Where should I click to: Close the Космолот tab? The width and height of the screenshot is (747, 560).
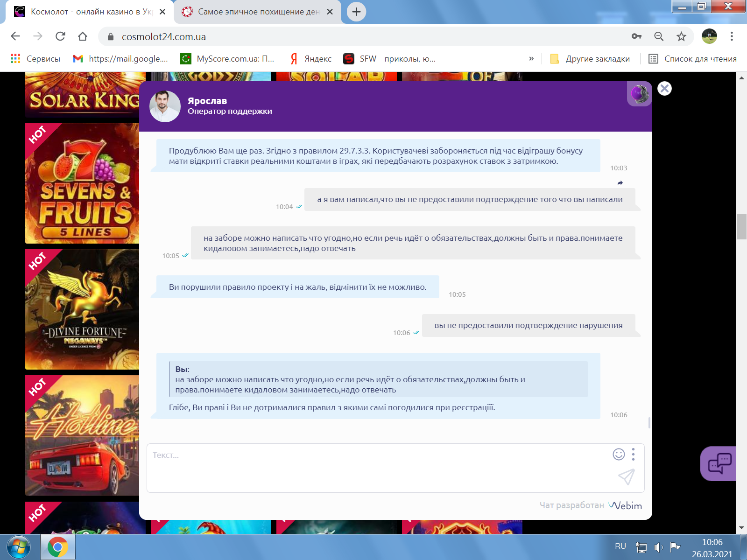point(162,12)
